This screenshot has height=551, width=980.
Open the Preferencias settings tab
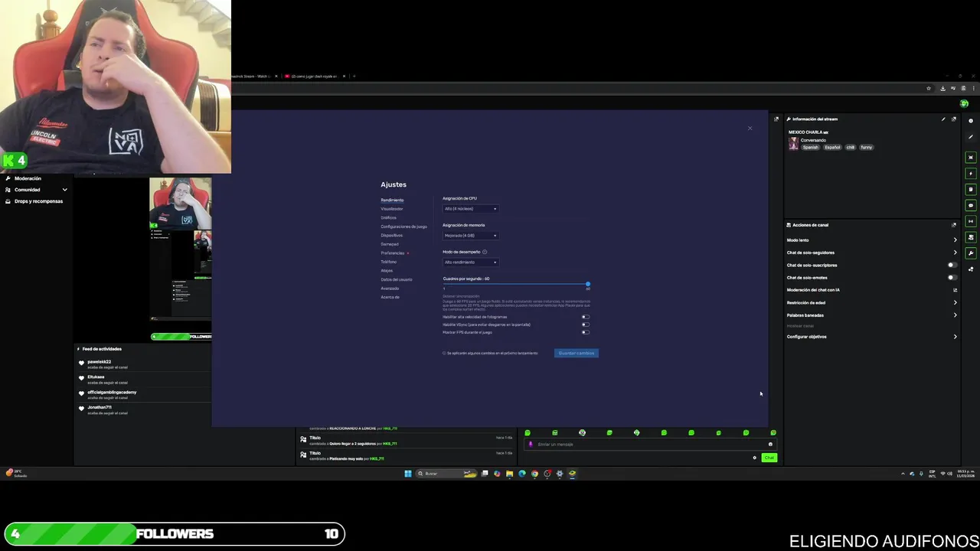coord(393,253)
